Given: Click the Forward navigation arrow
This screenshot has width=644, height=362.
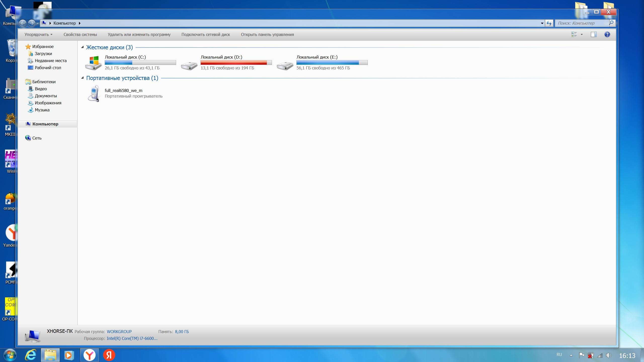Looking at the screenshot, I should click(x=31, y=23).
